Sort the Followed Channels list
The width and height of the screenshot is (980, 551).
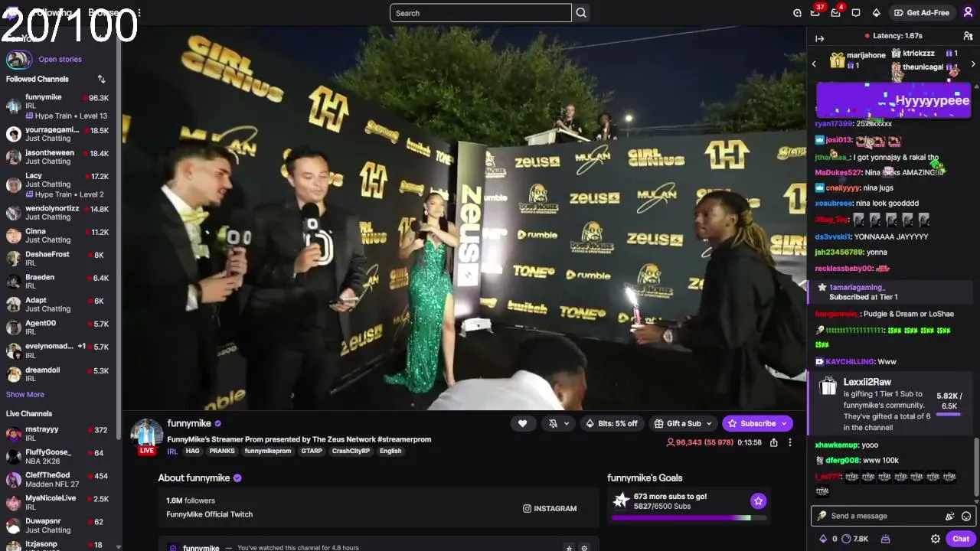101,79
